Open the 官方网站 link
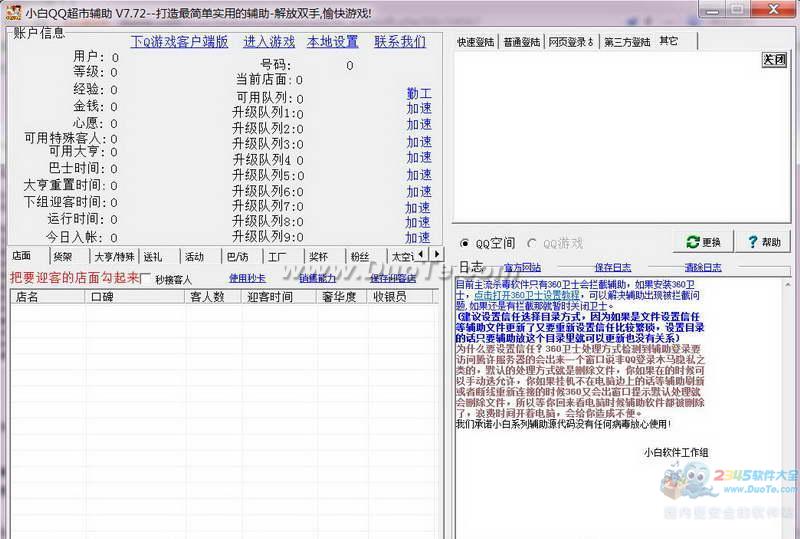800x539 pixels. (522, 267)
